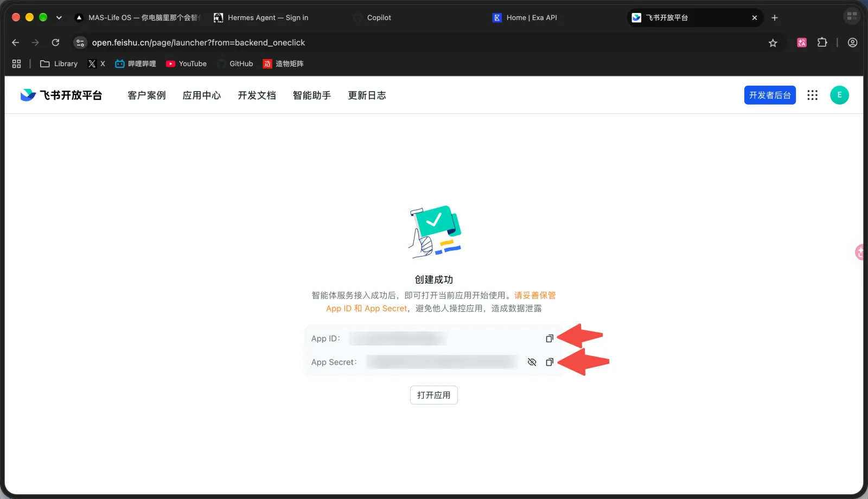868x499 pixels.
Task: Open the 开发者后台 developer console
Action: [x=770, y=95]
